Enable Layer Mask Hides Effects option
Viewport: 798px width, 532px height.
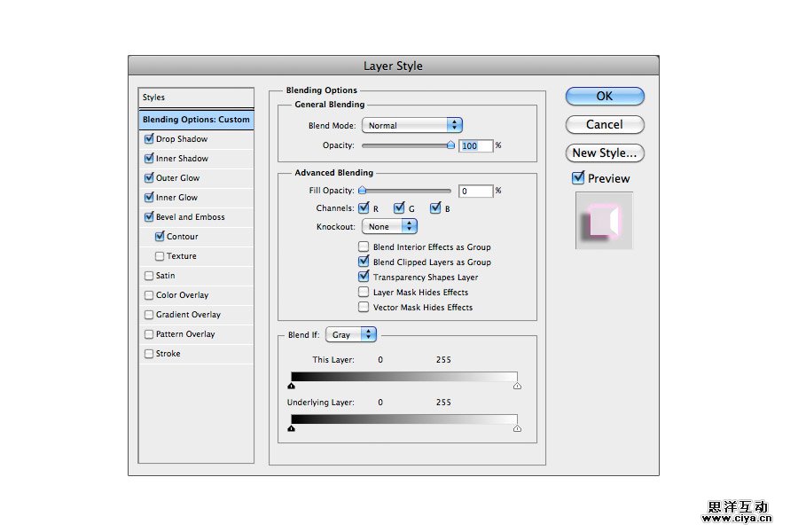364,293
